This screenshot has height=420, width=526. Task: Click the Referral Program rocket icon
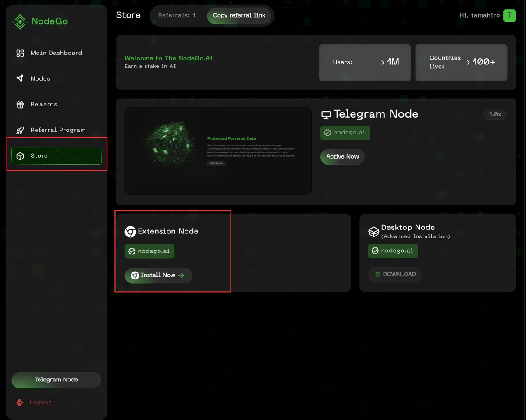(20, 130)
